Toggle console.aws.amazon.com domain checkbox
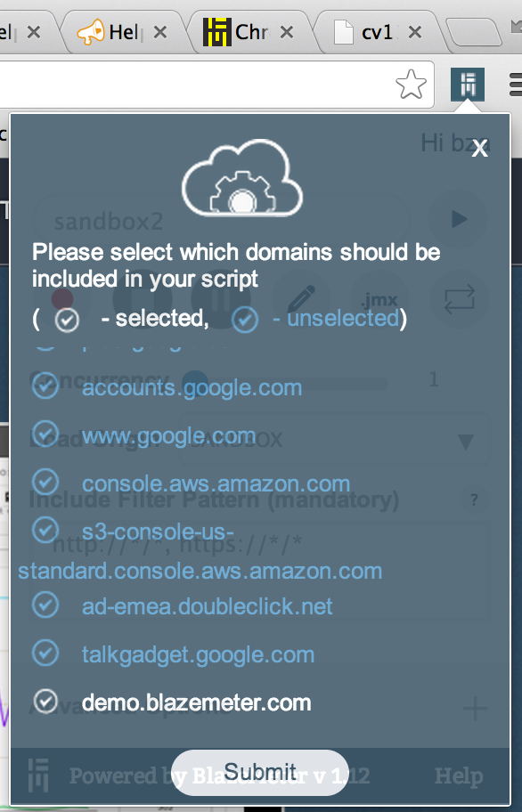The width and height of the screenshot is (522, 812). [x=45, y=482]
